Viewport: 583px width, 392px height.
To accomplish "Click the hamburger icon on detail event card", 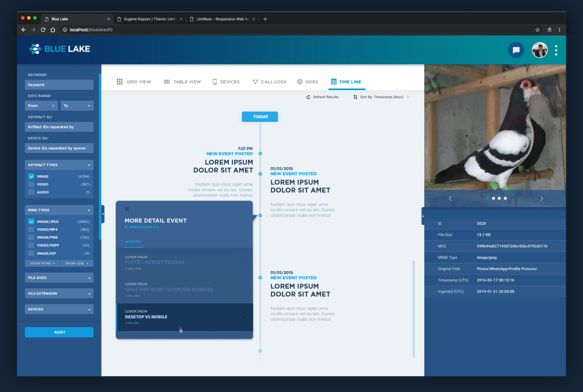I will coord(127,209).
